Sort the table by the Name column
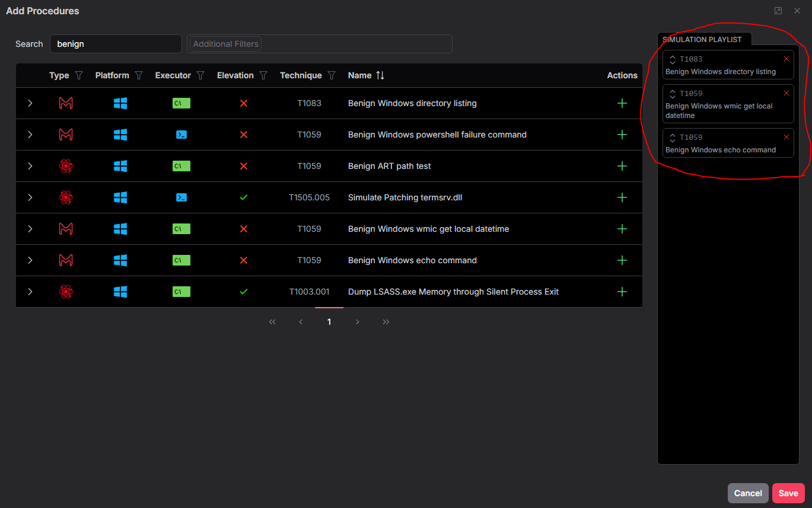This screenshot has width=812, height=508. pos(378,75)
